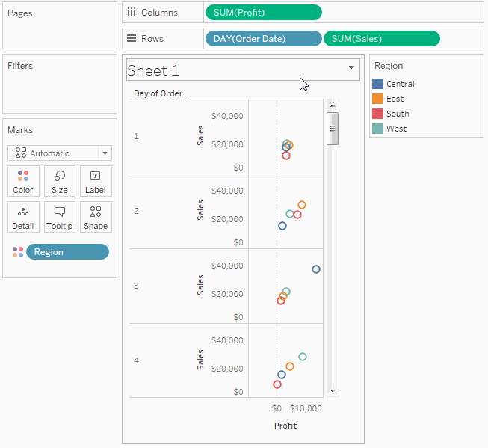Click the Central blue legend swatch
The height and width of the screenshot is (448, 488).
(x=377, y=84)
